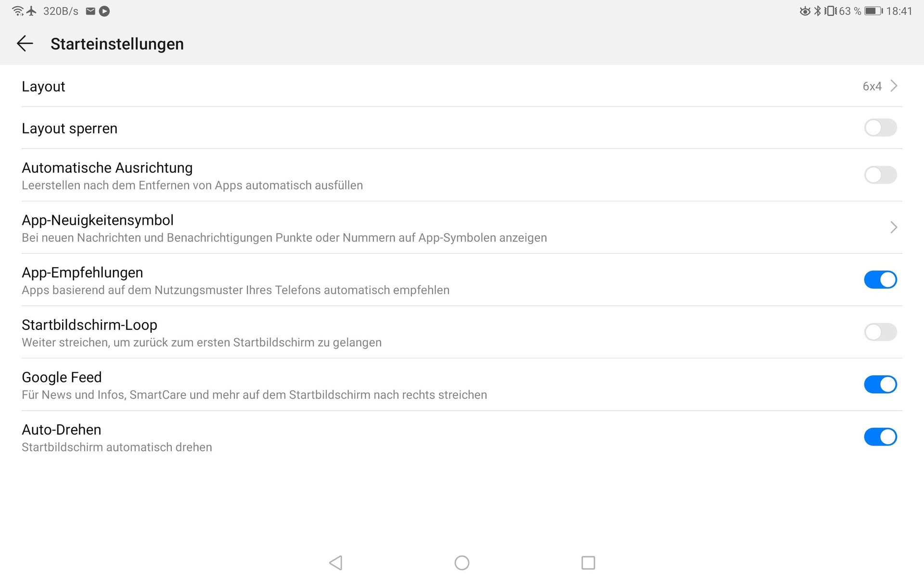
Task: Tap the mail notification icon in status bar
Action: pos(90,11)
